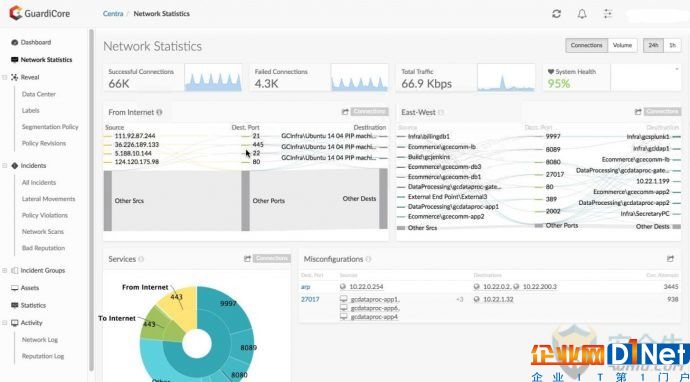Click the GuardiCore logo

[40, 13]
